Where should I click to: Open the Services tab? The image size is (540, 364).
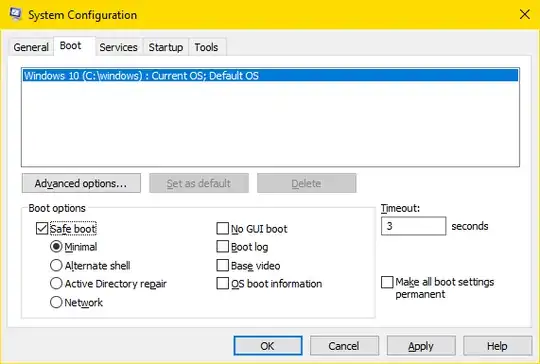[118, 47]
